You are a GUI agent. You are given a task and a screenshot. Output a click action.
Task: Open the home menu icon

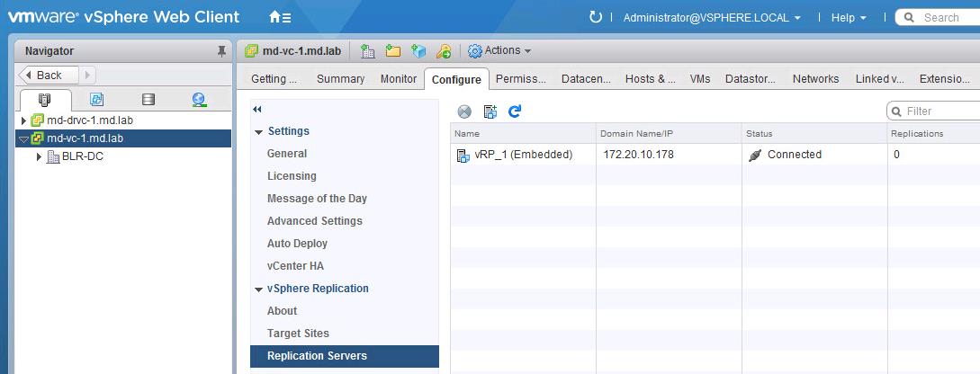279,17
